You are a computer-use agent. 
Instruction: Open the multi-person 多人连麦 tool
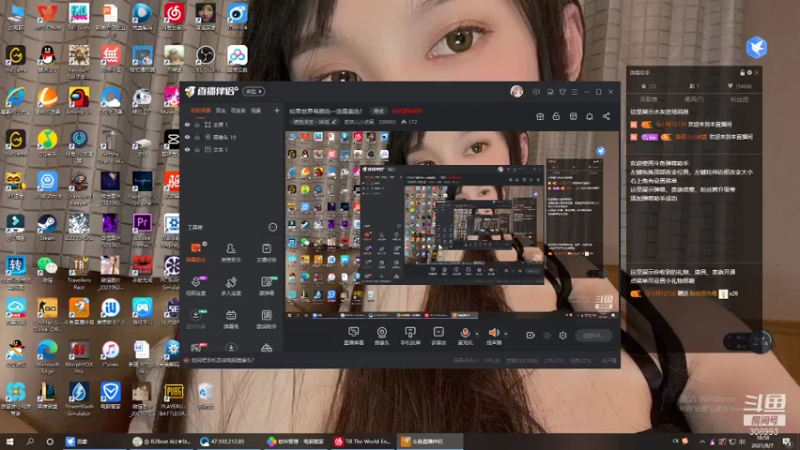pos(231,286)
